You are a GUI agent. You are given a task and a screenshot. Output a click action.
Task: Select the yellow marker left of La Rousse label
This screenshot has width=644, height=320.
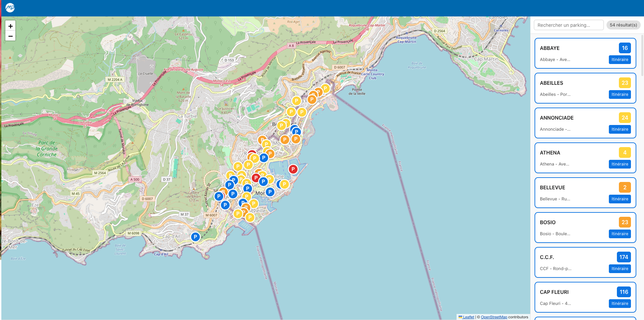(297, 101)
